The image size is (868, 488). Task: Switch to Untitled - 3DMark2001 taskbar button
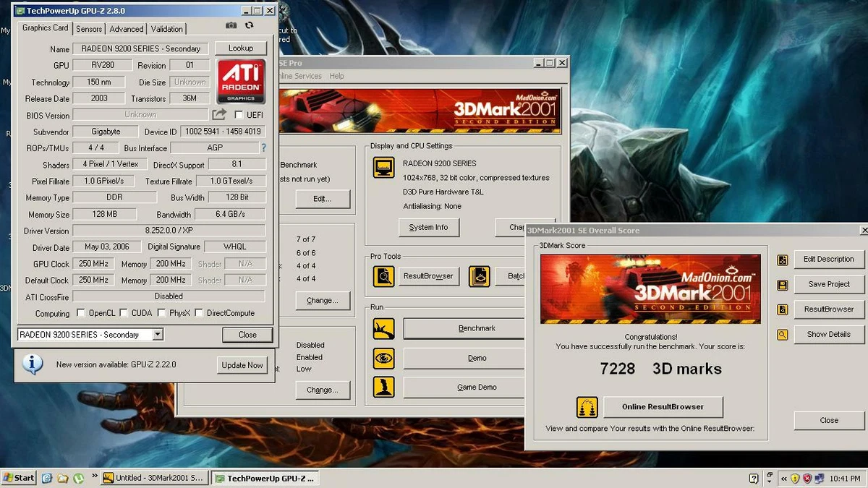[154, 478]
